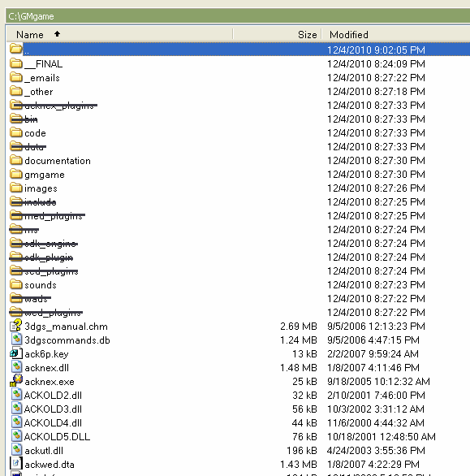Sort files by Size column header
The height and width of the screenshot is (476, 470).
coord(307,35)
